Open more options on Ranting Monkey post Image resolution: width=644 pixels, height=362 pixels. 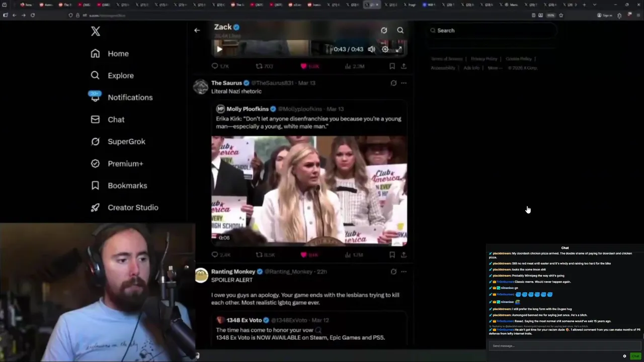(x=404, y=271)
